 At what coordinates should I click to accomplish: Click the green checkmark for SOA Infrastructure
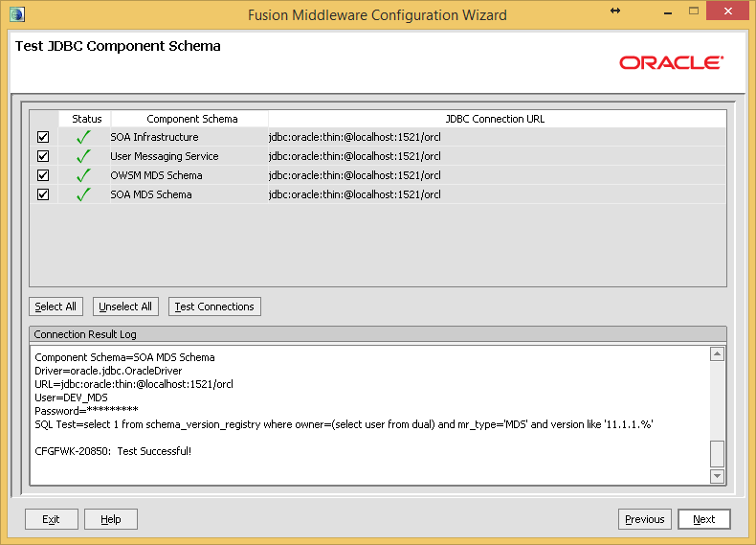(x=83, y=137)
